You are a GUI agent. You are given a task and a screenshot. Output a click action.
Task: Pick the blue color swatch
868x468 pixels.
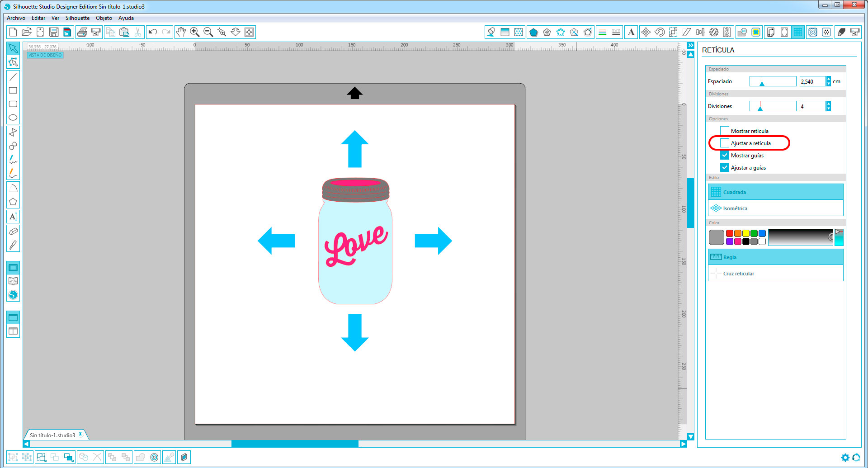pos(762,233)
